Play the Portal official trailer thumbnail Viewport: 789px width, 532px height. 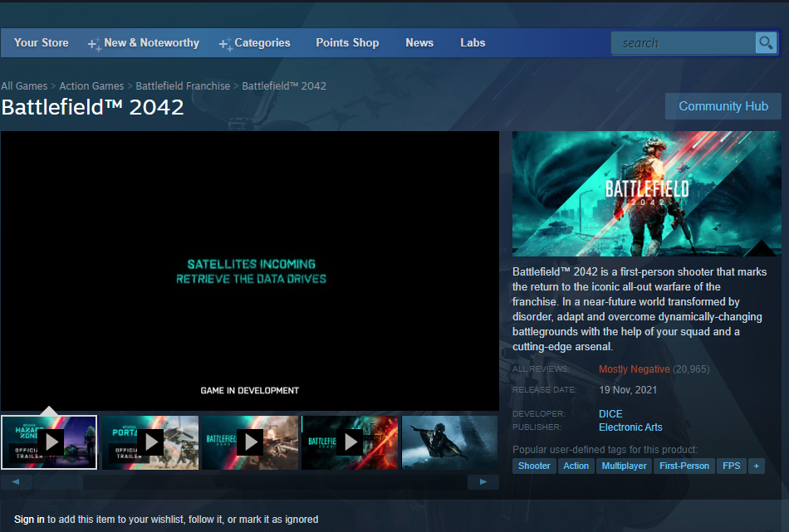coord(150,442)
